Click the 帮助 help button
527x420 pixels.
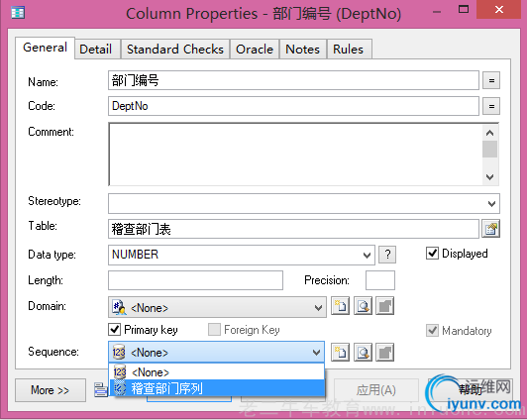click(x=471, y=389)
